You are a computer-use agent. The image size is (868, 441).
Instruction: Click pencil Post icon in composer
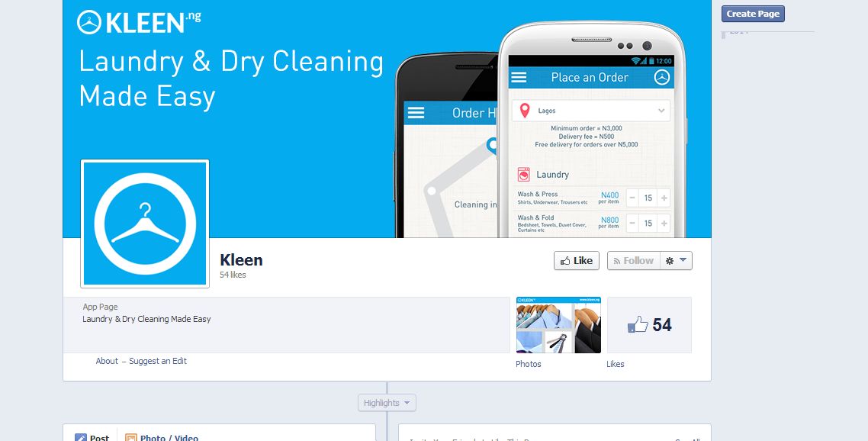point(81,438)
